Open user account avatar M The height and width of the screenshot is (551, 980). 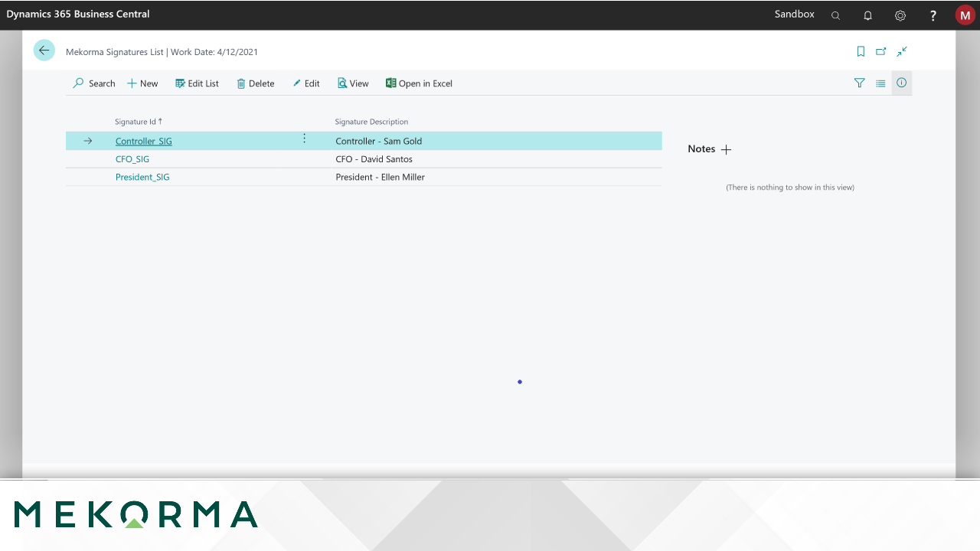tap(965, 15)
